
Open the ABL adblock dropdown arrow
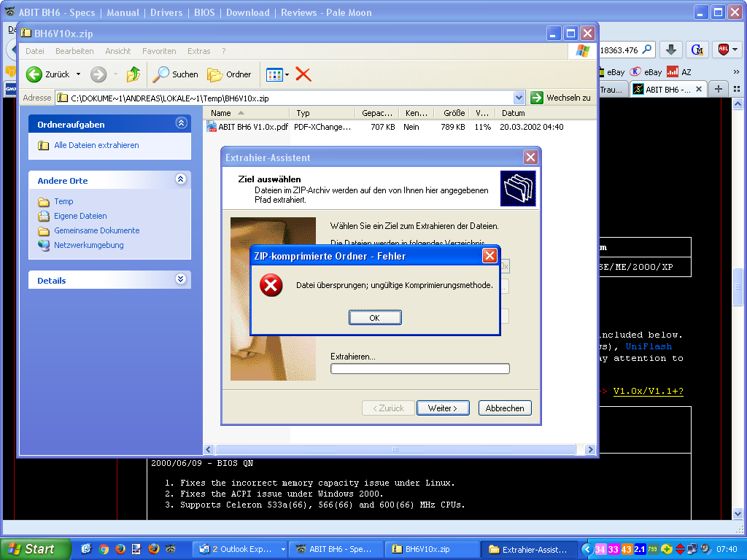point(735,50)
